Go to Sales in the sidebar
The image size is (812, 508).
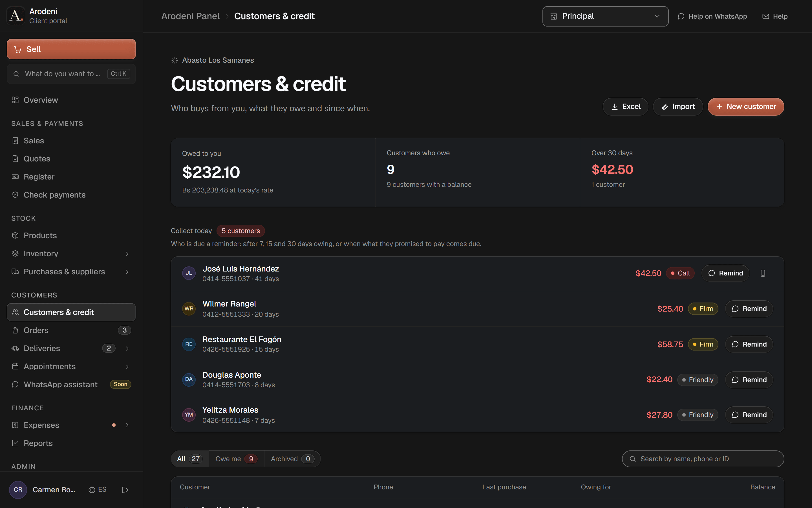click(x=71, y=141)
